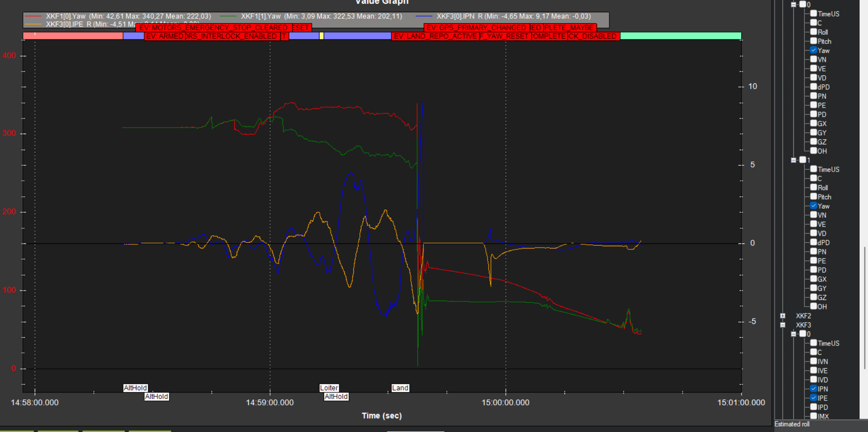The image size is (868, 432).
Task: Enable IMX under XKF3 instance 0
Action: coord(814,416)
